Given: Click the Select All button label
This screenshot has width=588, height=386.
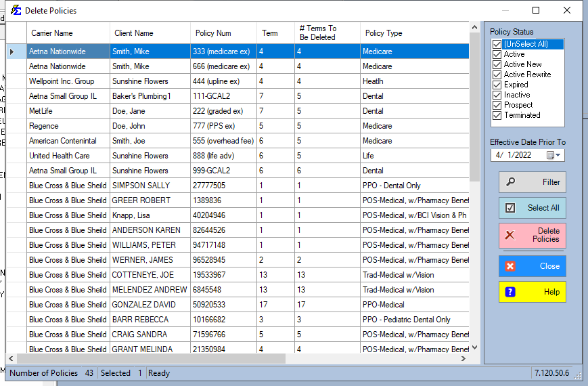Looking at the screenshot, I should coord(543,208).
